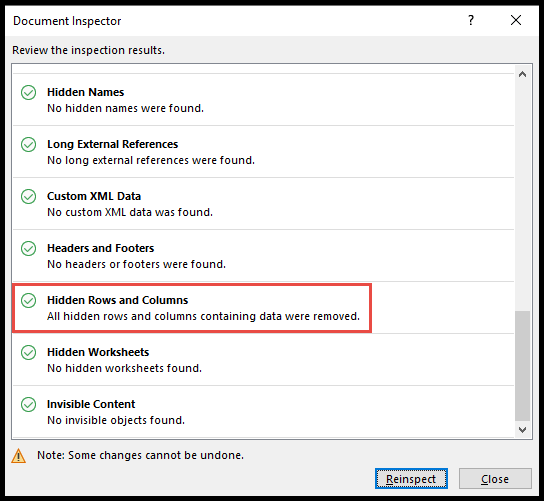This screenshot has width=544, height=501.
Task: Click 'Review the inspection results.' text
Action: pos(88,50)
